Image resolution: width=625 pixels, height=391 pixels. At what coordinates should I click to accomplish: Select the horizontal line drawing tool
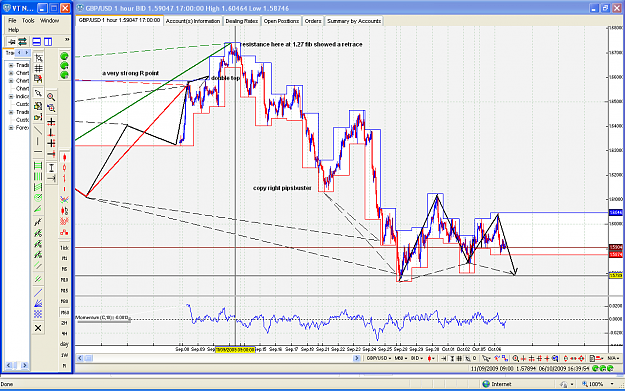[38, 152]
